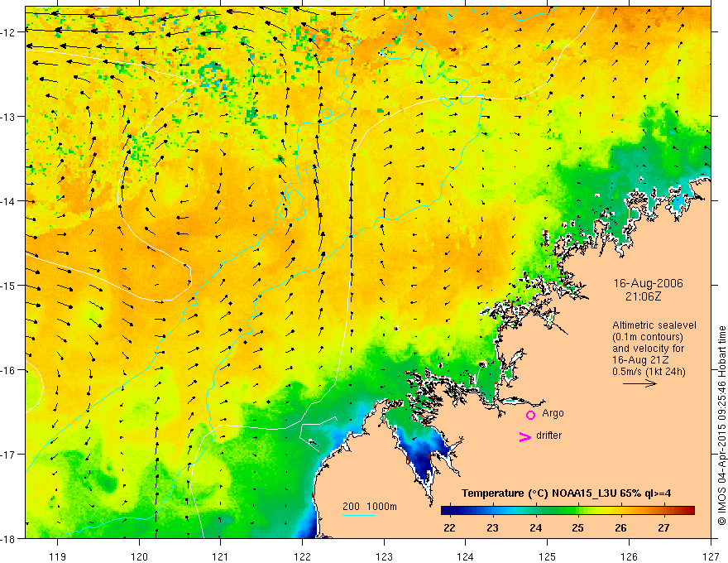Click the temperature color scale bar
Viewport: 728px width, 563px height.
click(568, 510)
